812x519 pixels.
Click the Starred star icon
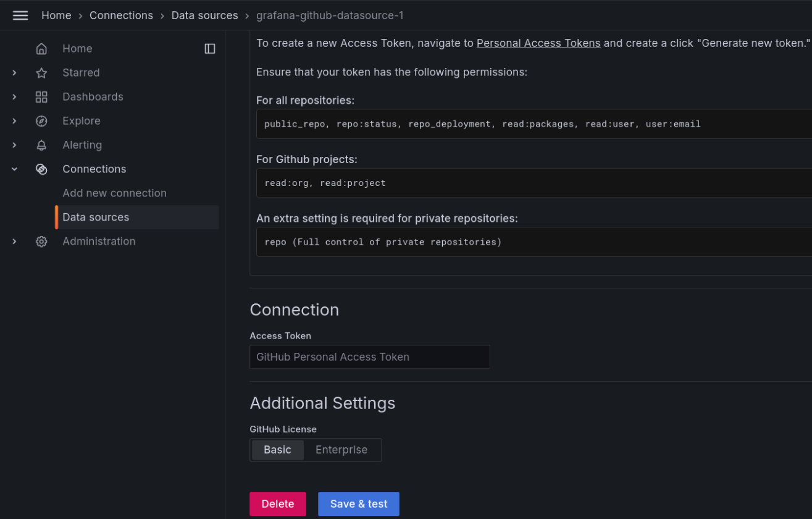pyautogui.click(x=41, y=73)
